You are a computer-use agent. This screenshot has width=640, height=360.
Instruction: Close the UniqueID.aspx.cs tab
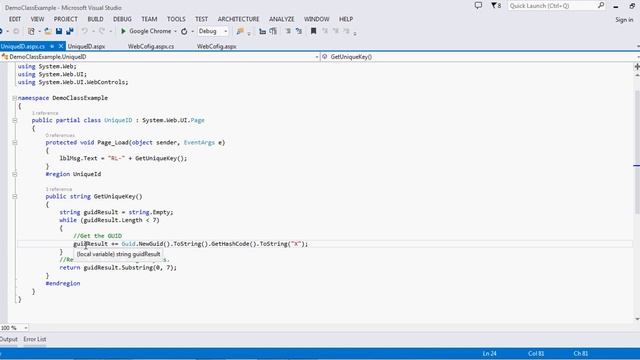61,46
